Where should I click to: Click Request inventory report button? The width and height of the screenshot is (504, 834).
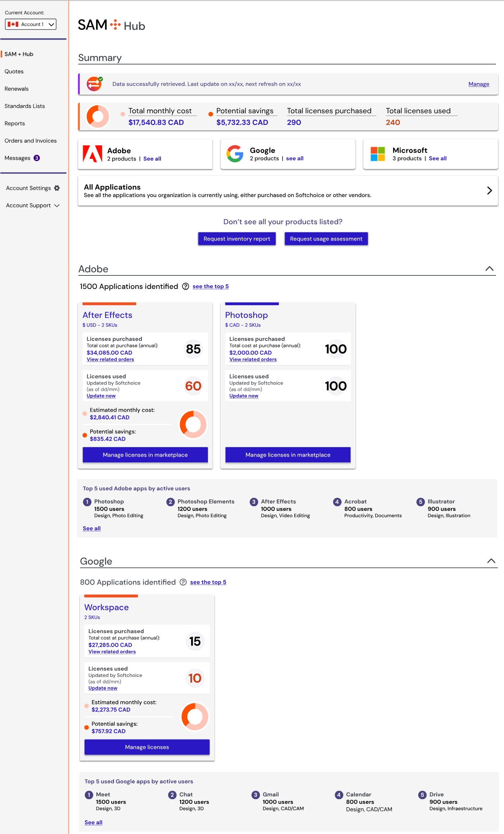(x=237, y=239)
